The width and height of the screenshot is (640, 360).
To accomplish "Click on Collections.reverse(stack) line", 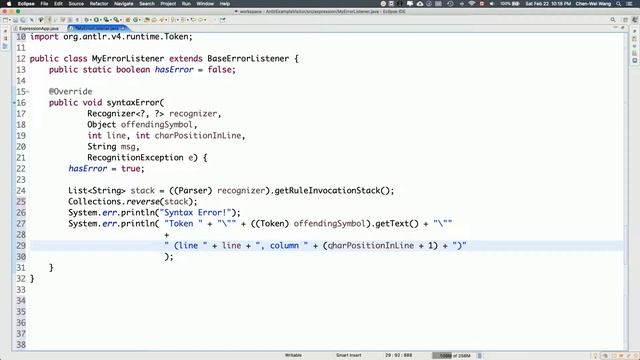I will [x=133, y=202].
